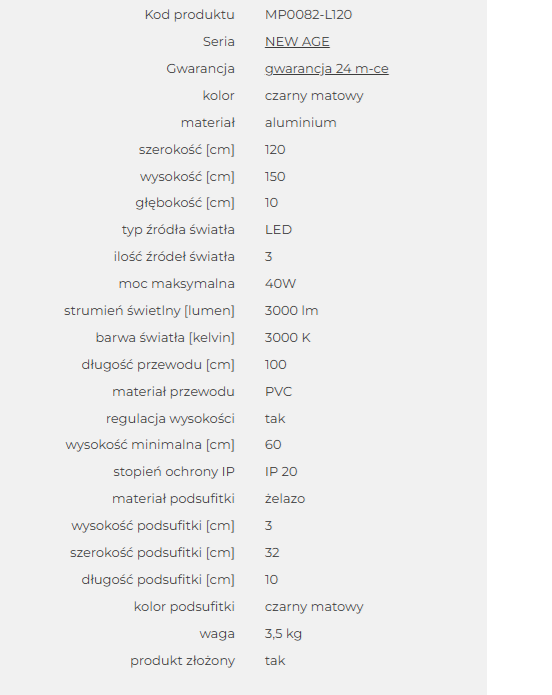Click the 3000 K light colour value
This screenshot has width=552, height=695.
[287, 338]
